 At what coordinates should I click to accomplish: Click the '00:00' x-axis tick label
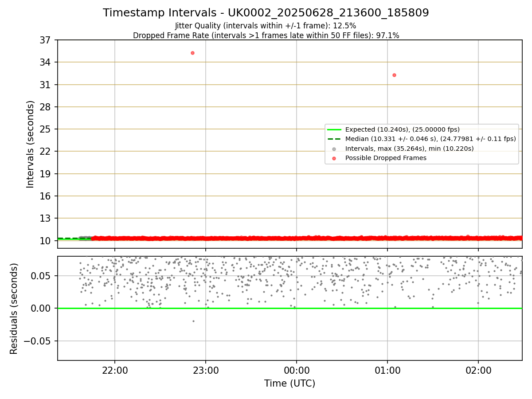click(x=297, y=371)
